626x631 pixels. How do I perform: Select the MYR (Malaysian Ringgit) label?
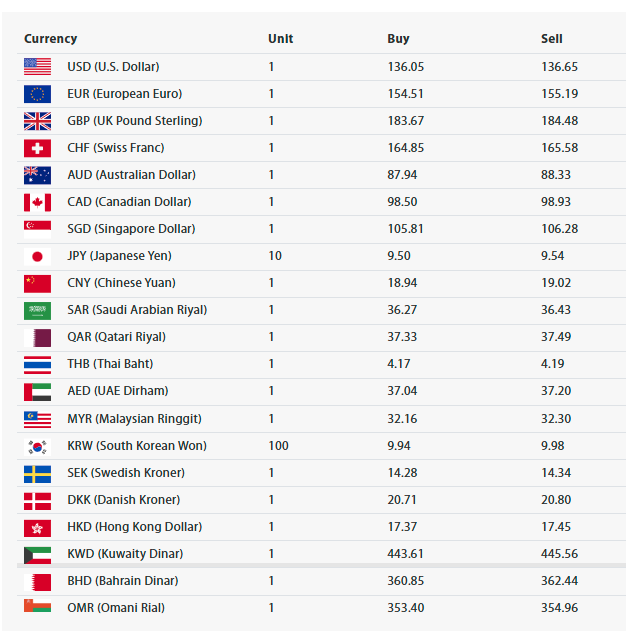134,419
